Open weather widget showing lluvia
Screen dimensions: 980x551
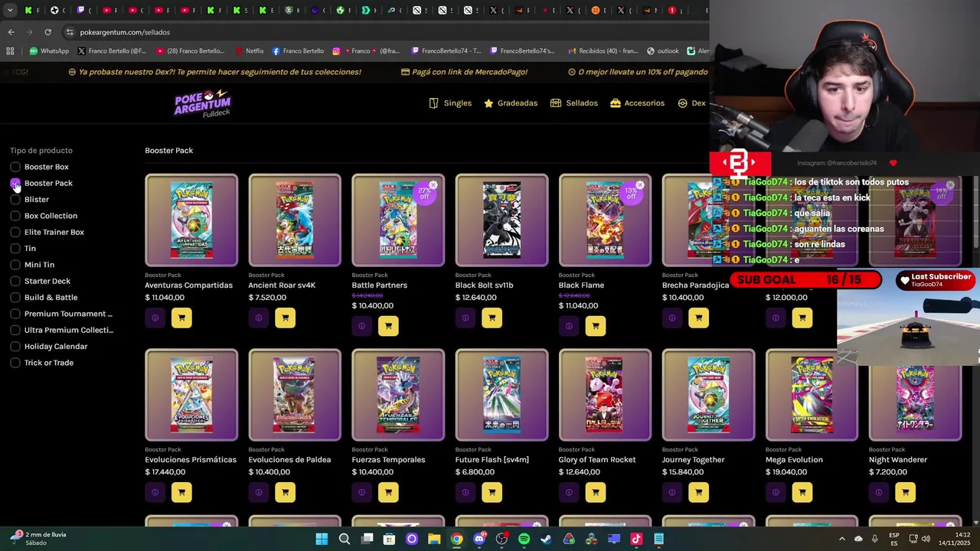click(38, 539)
